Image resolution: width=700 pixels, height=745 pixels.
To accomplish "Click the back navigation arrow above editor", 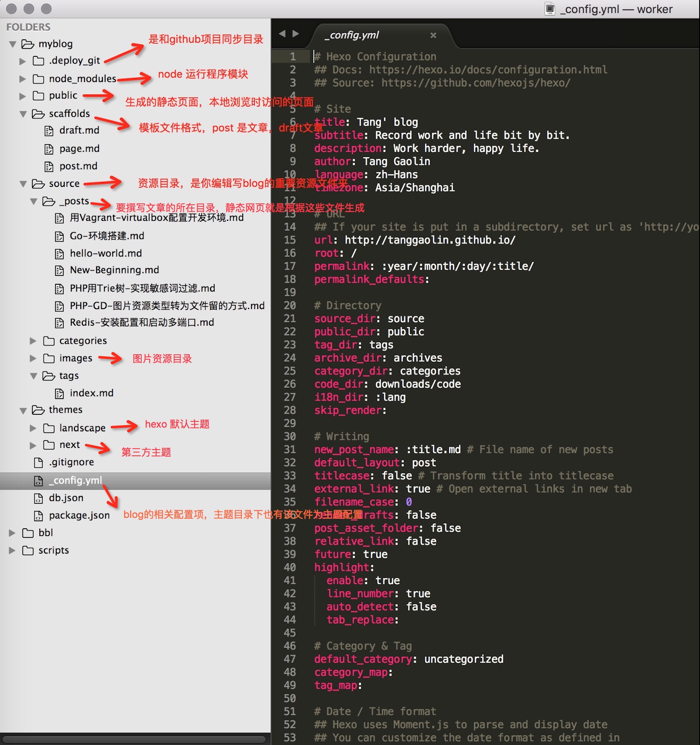I will tap(282, 34).
